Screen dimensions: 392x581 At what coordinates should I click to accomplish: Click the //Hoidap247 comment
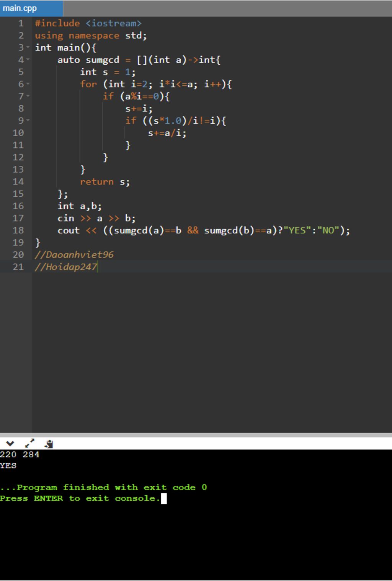pos(66,267)
